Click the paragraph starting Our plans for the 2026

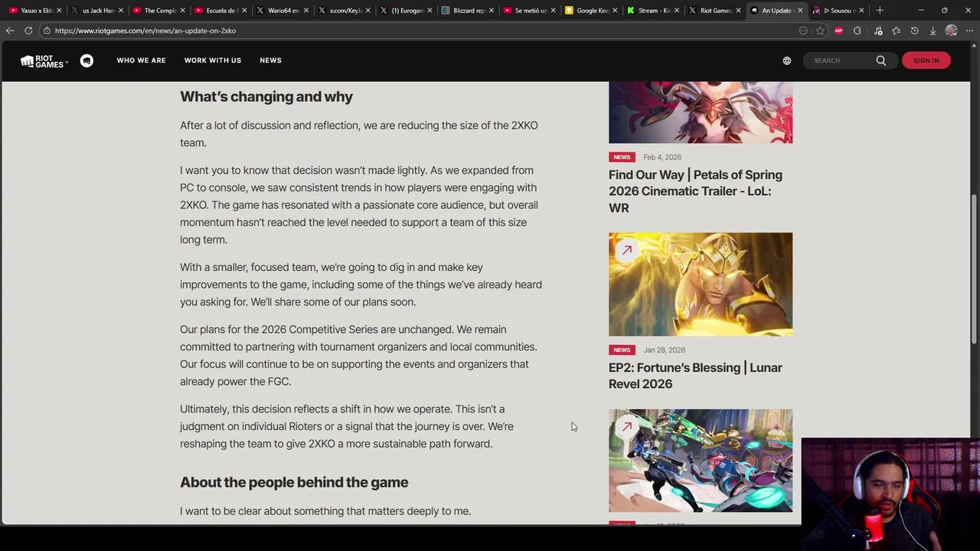358,355
